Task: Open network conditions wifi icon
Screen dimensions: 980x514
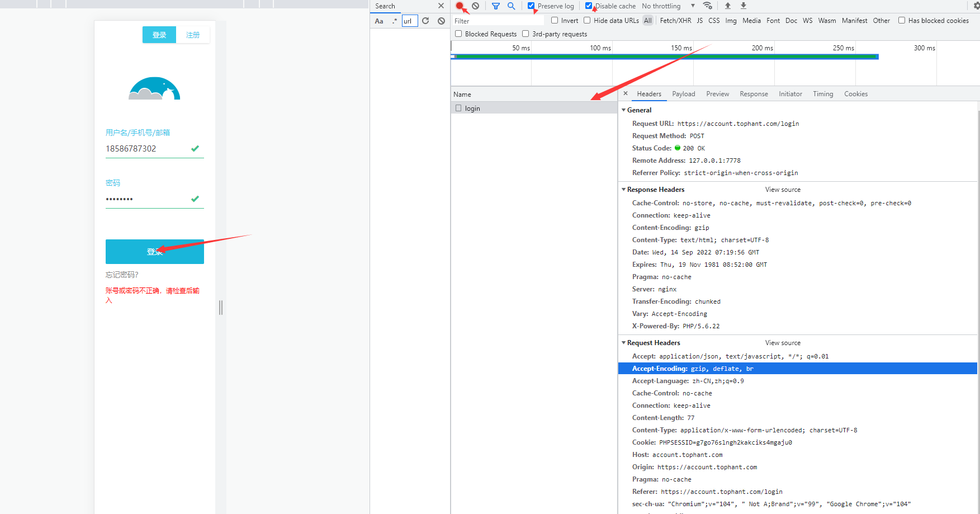Action: pyautogui.click(x=708, y=6)
